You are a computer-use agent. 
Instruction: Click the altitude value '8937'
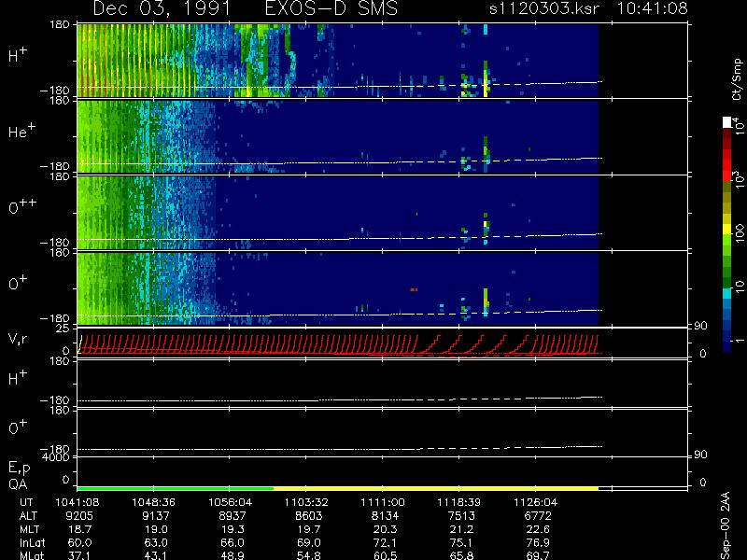coord(233,516)
